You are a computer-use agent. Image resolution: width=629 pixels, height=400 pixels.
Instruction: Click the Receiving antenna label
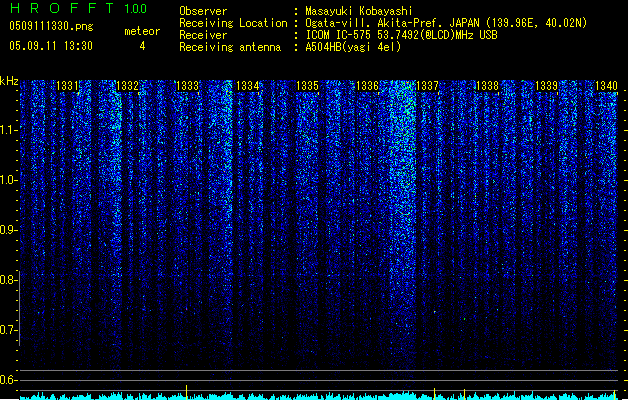230,47
